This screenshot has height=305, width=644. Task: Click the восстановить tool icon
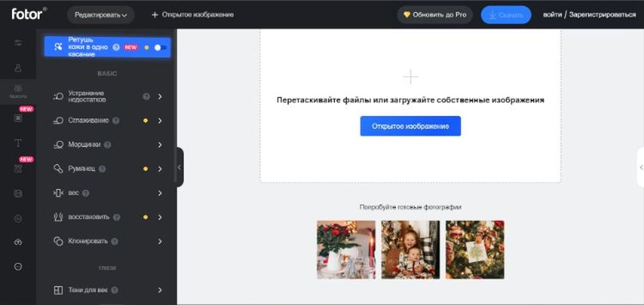[x=59, y=217]
